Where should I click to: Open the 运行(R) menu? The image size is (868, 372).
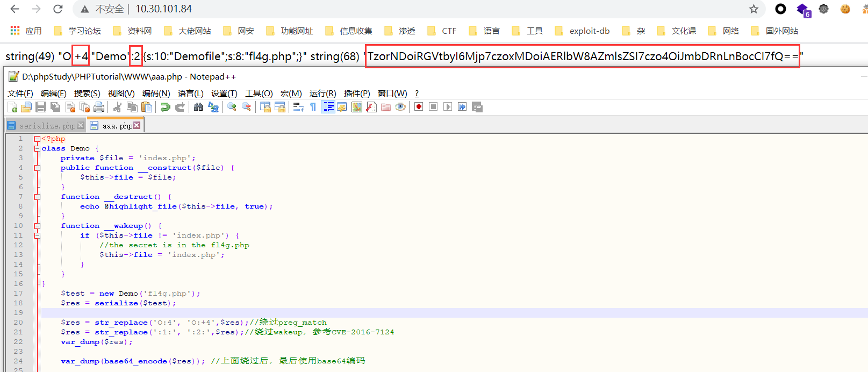322,94
